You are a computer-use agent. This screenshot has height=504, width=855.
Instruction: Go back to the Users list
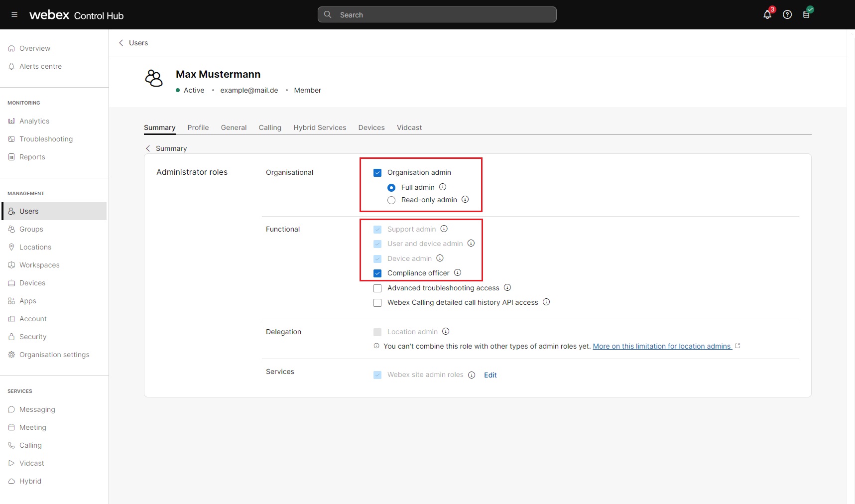click(x=132, y=43)
